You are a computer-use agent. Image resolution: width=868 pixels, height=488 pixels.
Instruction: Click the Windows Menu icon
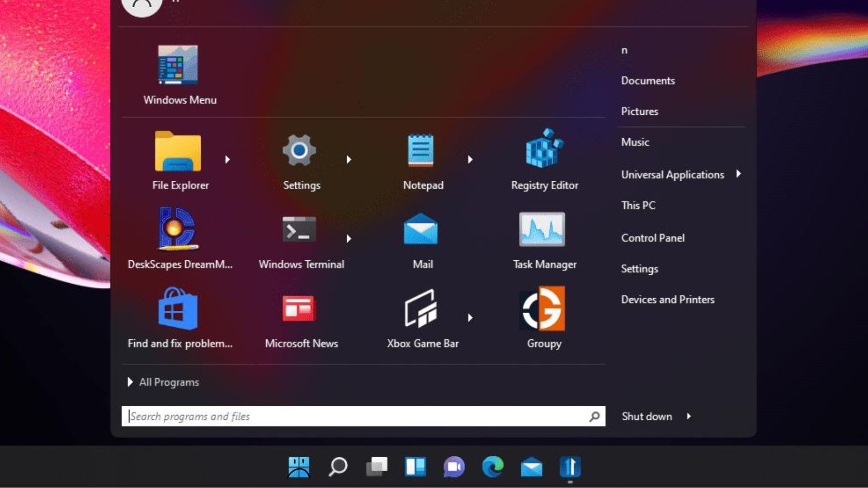(x=178, y=66)
